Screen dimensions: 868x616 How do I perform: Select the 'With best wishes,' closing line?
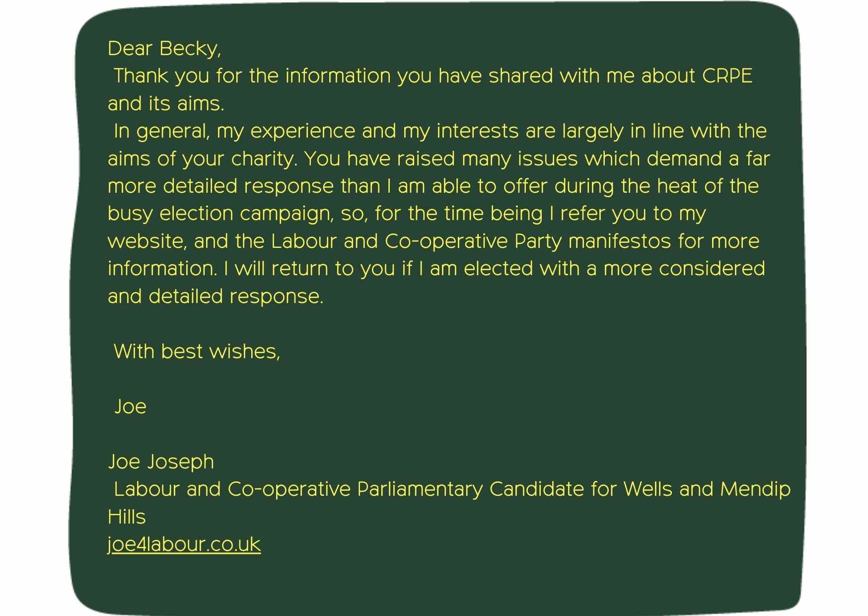[x=197, y=352]
